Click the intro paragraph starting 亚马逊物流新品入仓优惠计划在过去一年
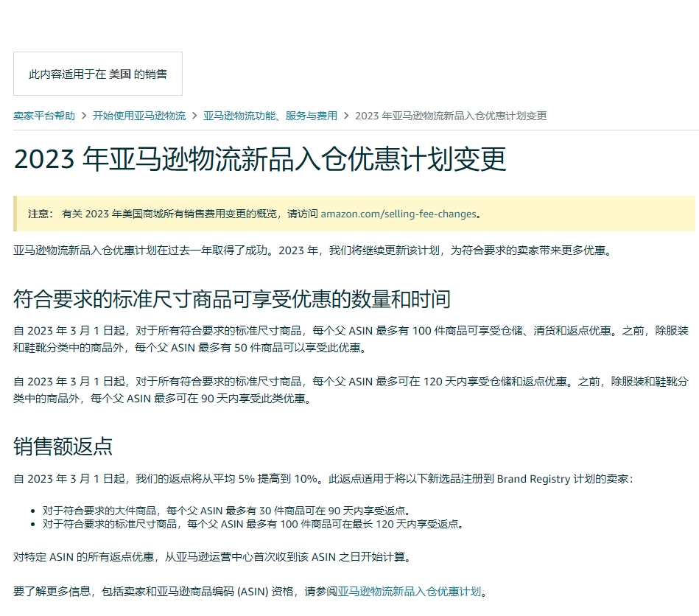The width and height of the screenshot is (699, 616). click(312, 251)
